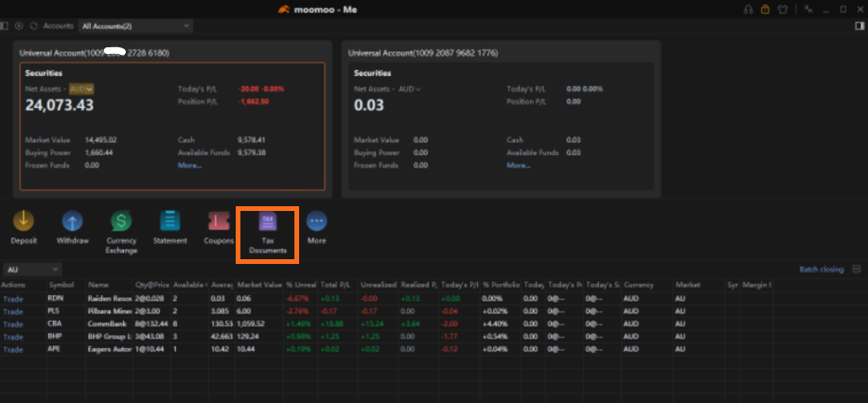The image size is (868, 403).
Task: Open the AUD currency dropdown in first account
Action: (x=81, y=89)
